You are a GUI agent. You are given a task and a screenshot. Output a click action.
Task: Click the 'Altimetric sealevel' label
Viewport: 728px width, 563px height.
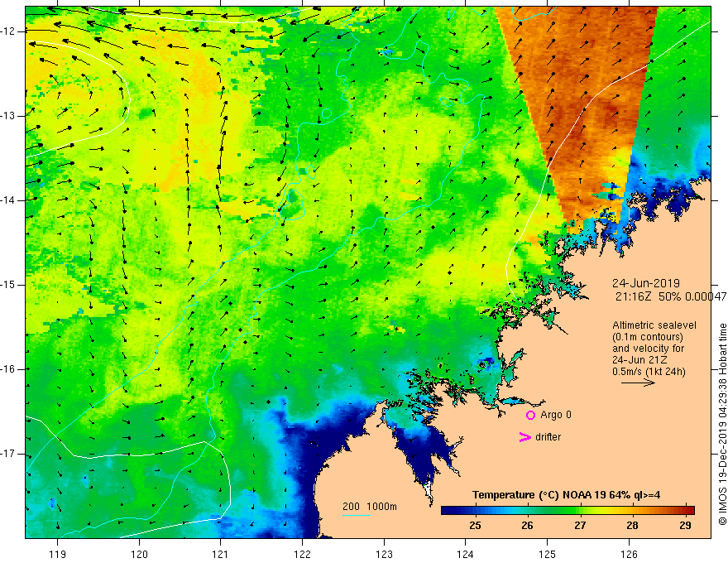(x=654, y=325)
